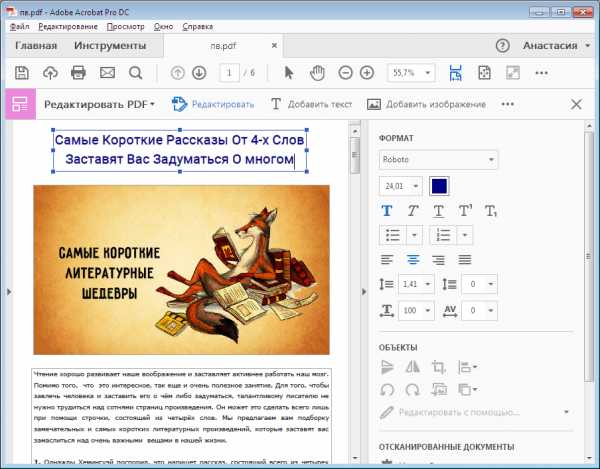This screenshot has width=600, height=469.
Task: Click the fit full page icon
Action: [484, 73]
